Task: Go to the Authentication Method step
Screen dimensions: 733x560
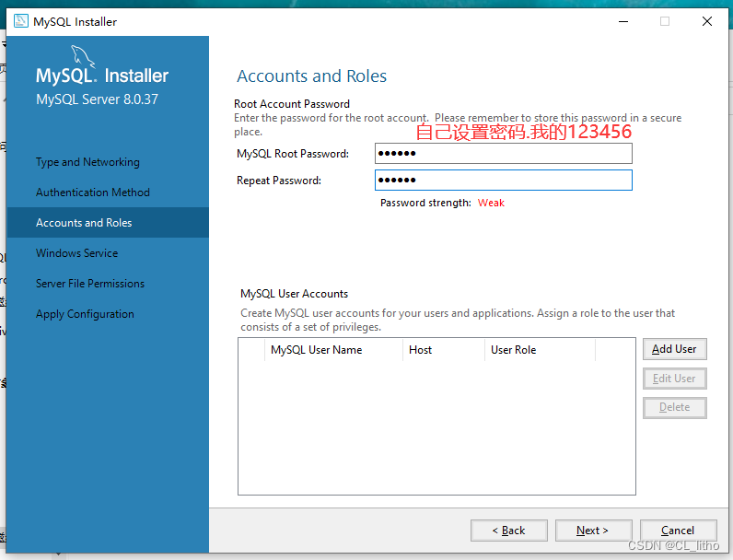Action: (93, 192)
